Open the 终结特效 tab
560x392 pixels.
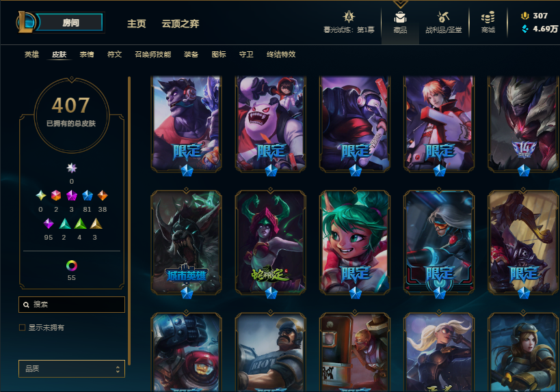coord(281,54)
